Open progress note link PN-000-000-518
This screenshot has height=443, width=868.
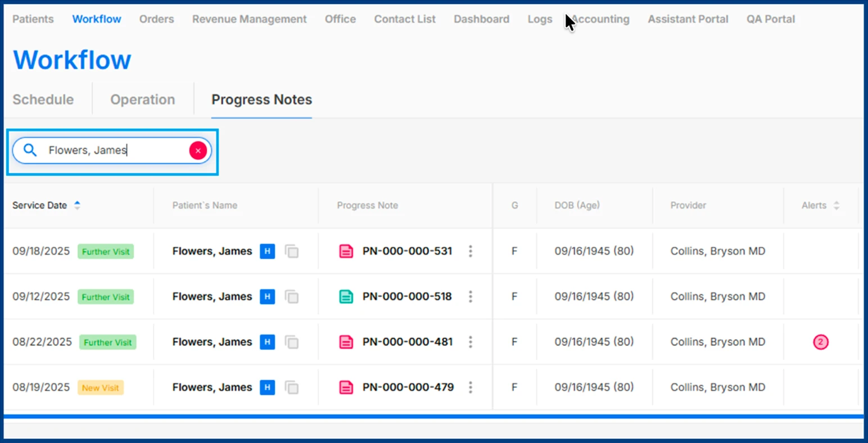click(x=407, y=297)
